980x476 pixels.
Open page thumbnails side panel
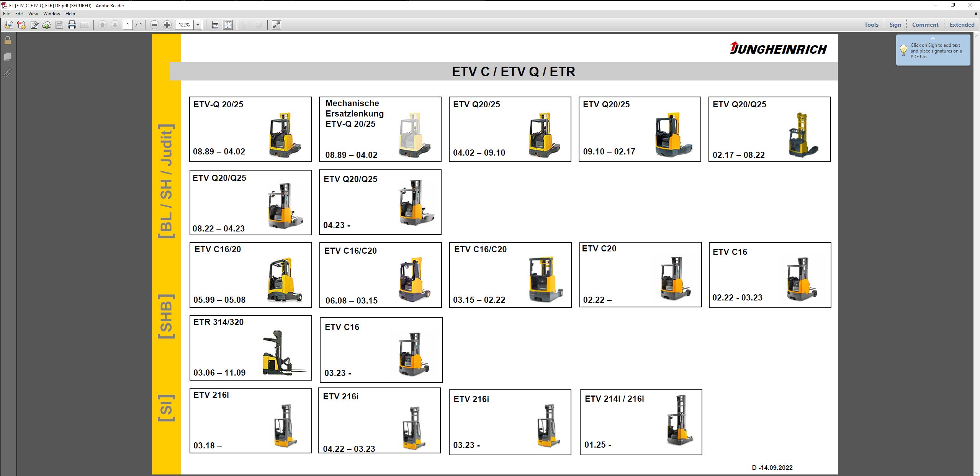pos(8,57)
